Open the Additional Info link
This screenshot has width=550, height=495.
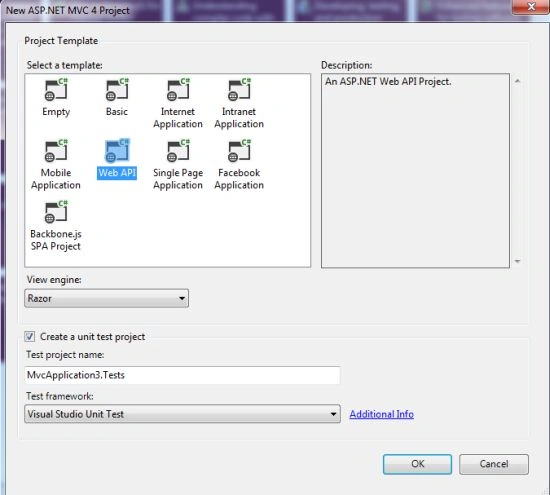tap(382, 414)
